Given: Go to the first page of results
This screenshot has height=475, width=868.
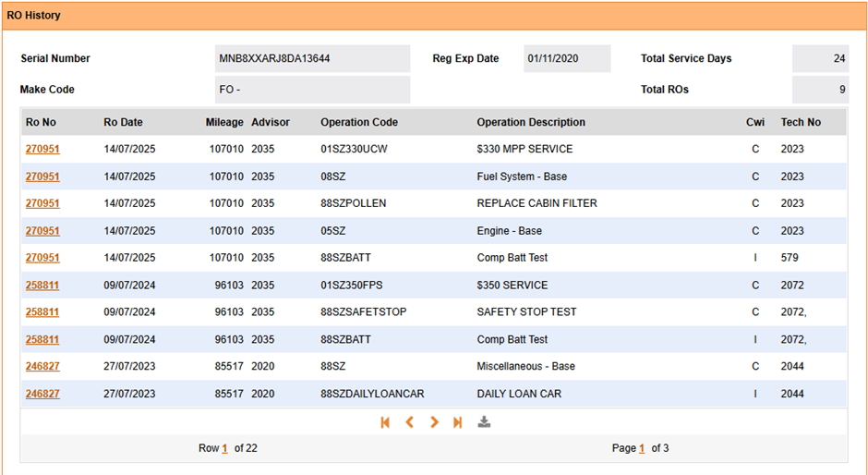Looking at the screenshot, I should click(x=385, y=422).
